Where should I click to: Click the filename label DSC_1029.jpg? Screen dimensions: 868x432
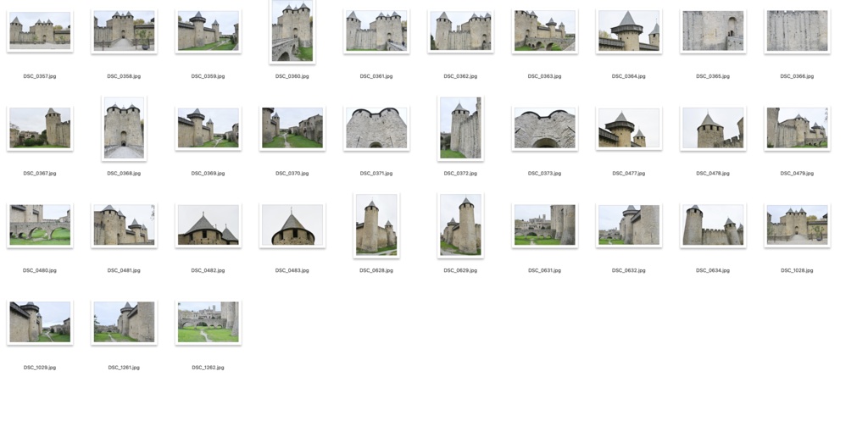pyautogui.click(x=40, y=368)
